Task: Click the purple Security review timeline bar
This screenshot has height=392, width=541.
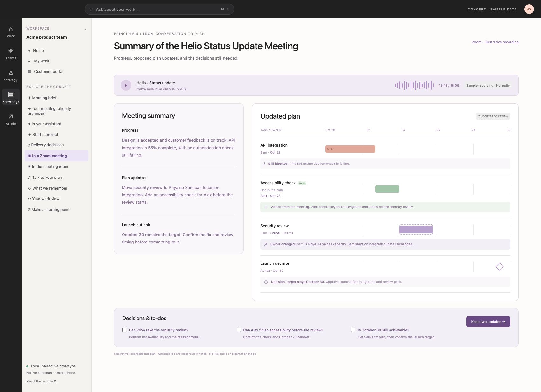Action: (x=416, y=229)
